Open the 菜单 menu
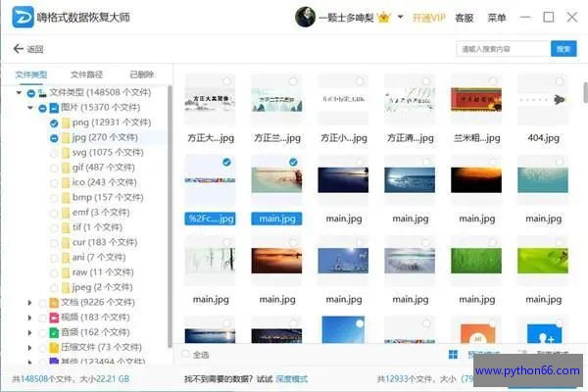Viewport: 588px width, 392px height. pyautogui.click(x=497, y=18)
